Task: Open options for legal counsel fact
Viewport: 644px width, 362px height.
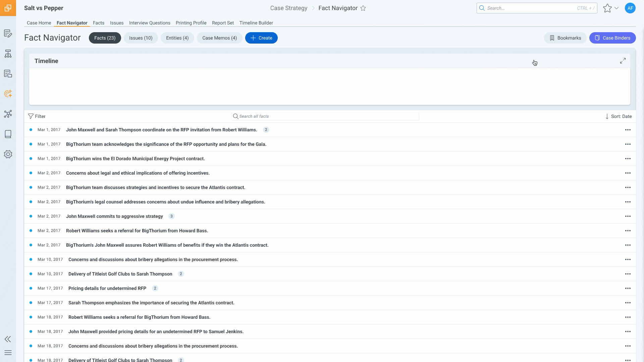Action: (628, 202)
